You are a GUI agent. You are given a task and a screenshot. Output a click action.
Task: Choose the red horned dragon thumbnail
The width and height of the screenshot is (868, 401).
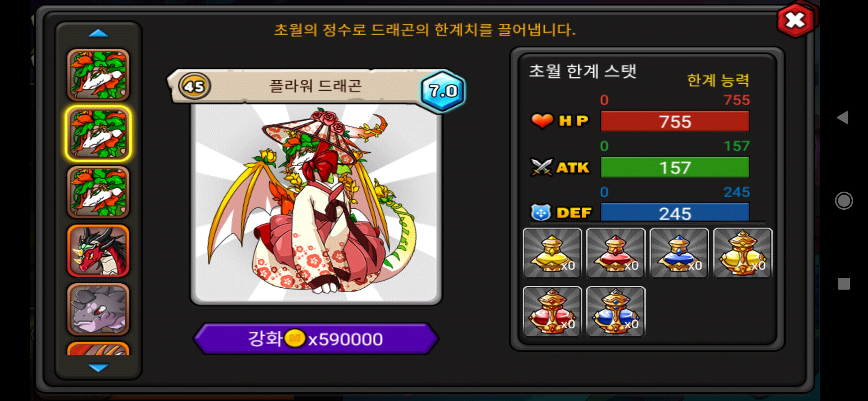click(98, 251)
